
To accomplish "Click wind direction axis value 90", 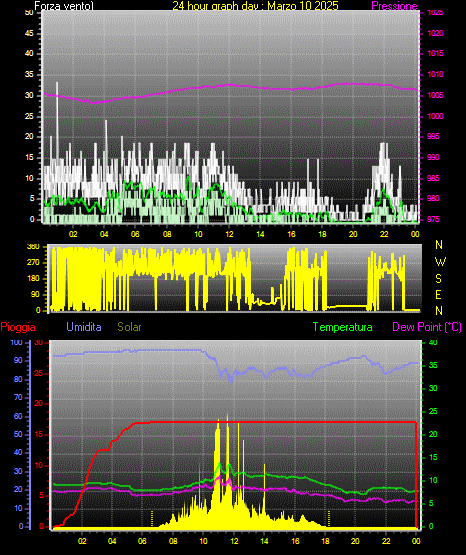I will tap(35, 294).
